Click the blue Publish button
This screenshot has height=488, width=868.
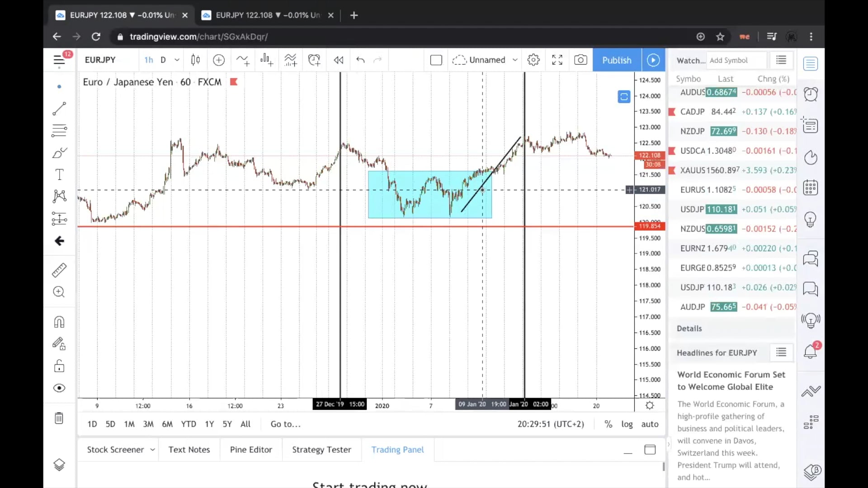coord(617,60)
